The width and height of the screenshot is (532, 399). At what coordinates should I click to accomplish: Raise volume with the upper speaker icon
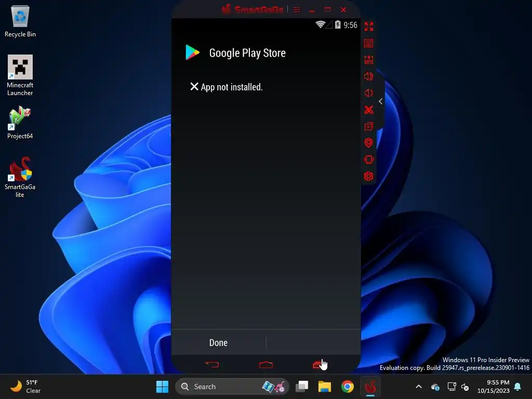point(368,76)
